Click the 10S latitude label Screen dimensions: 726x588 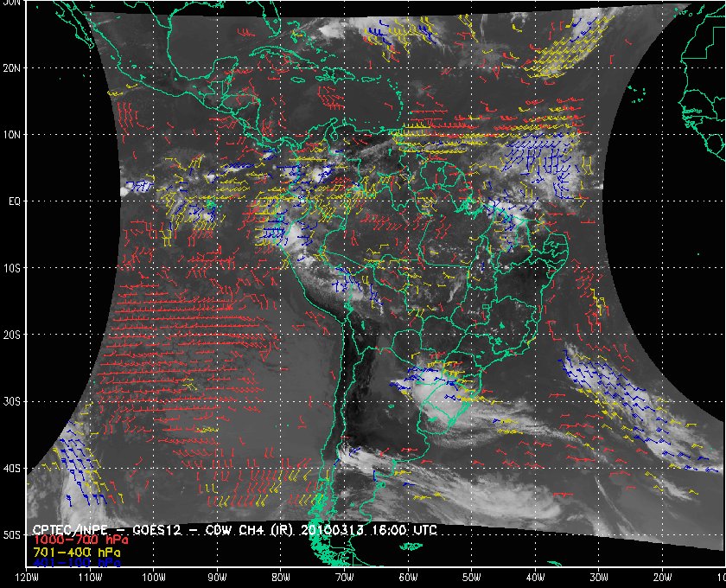(11, 268)
